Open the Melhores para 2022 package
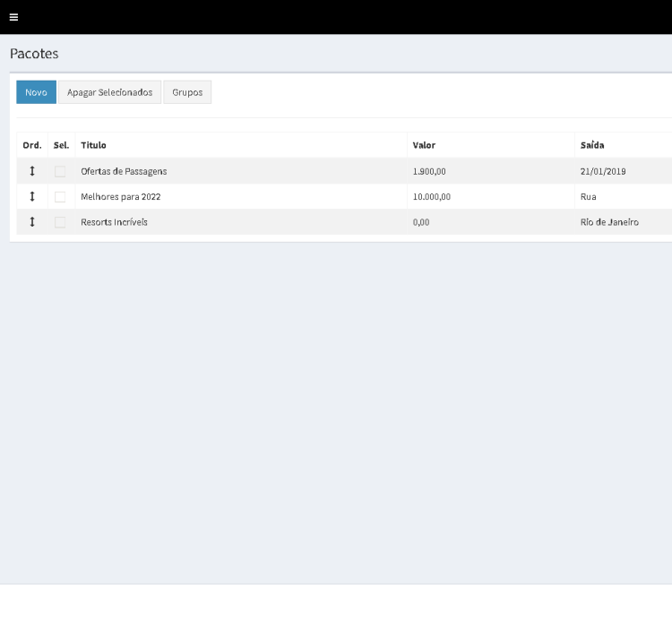Viewport: 672px width, 618px height. point(121,196)
